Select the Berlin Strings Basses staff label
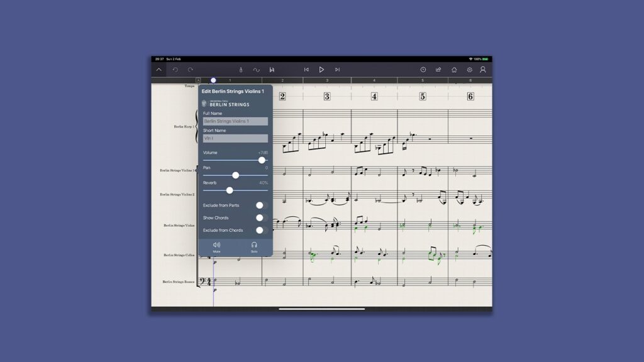Viewport: 644px width, 362px height. pyautogui.click(x=178, y=282)
